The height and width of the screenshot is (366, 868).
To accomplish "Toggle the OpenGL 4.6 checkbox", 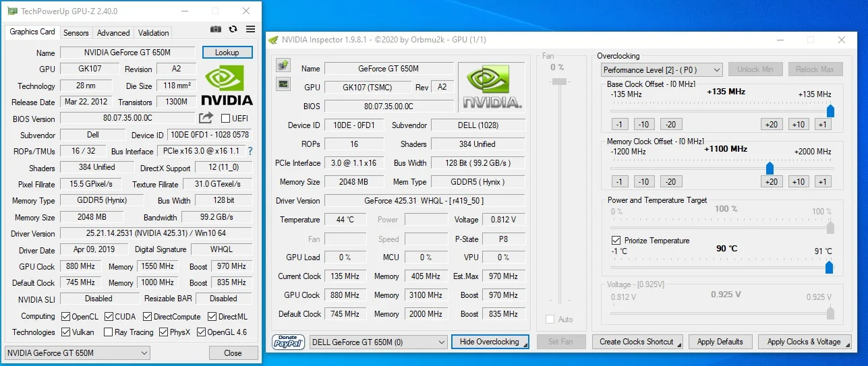I will click(201, 332).
